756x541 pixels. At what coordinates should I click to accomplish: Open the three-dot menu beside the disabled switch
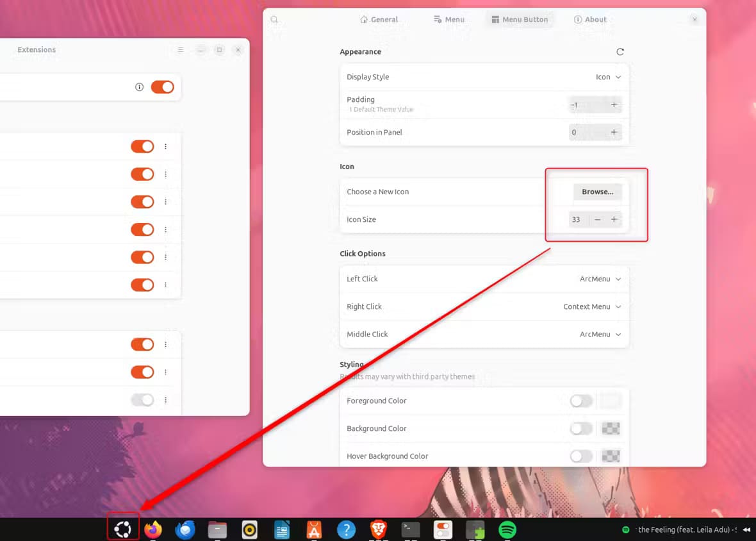click(165, 400)
